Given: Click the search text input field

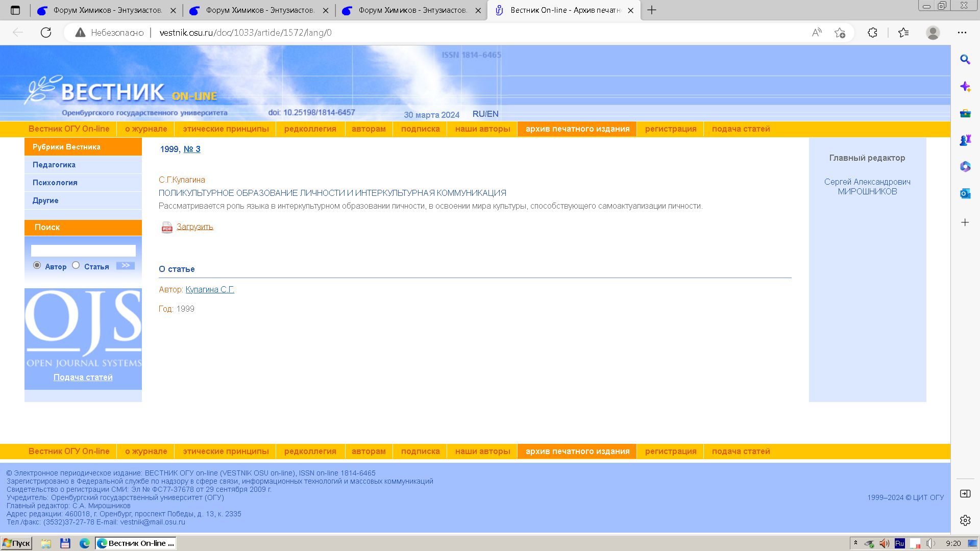Looking at the screenshot, I should point(83,251).
